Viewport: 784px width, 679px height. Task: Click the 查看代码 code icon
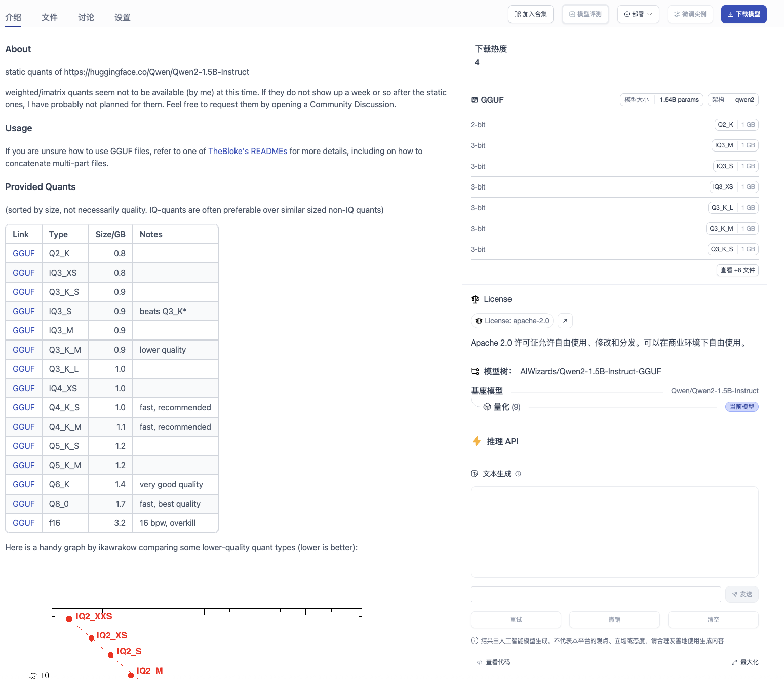(479, 662)
